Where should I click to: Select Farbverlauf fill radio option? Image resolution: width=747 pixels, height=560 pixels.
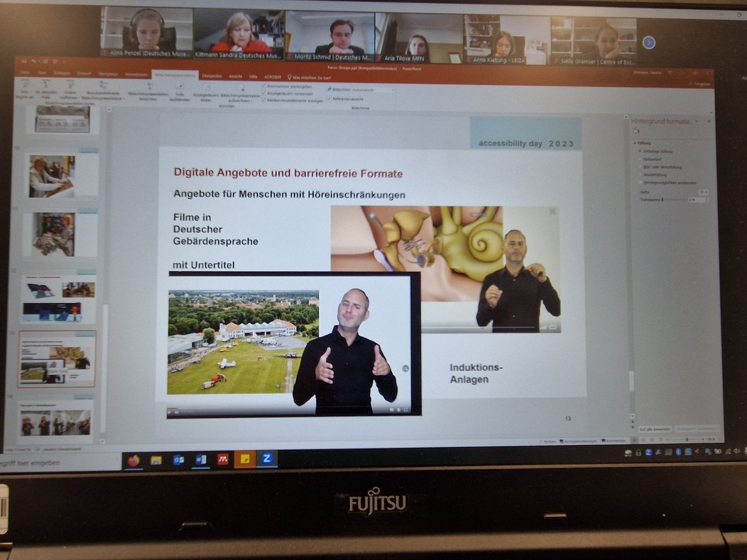pyautogui.click(x=640, y=159)
